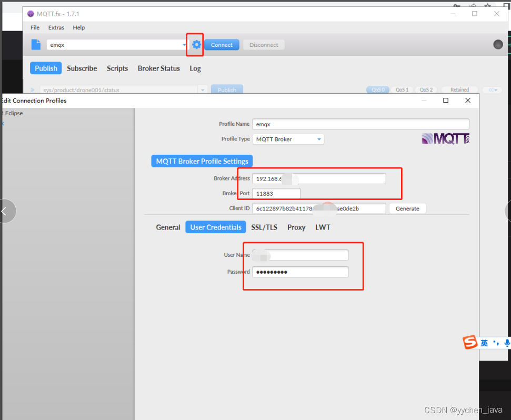Screen dimensions: 511x420
Task: Click the Broker Port field
Action: pyautogui.click(x=276, y=194)
